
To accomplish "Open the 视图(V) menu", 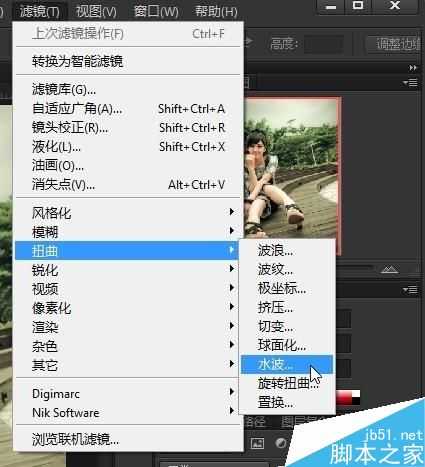I will coord(96,11).
